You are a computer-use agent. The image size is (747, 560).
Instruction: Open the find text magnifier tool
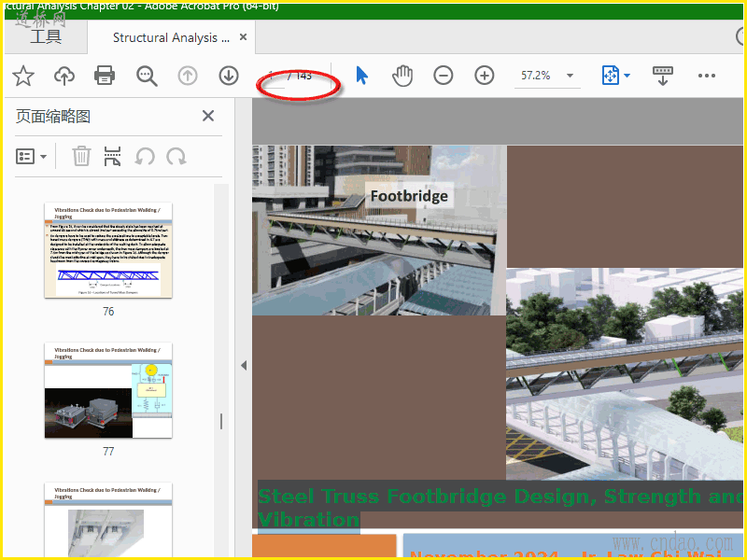coord(147,76)
